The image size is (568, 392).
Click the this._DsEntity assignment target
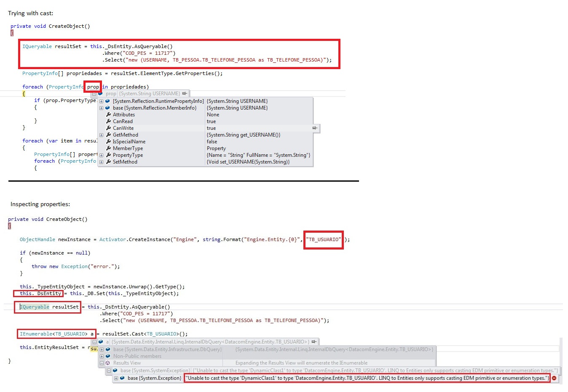coord(40,293)
